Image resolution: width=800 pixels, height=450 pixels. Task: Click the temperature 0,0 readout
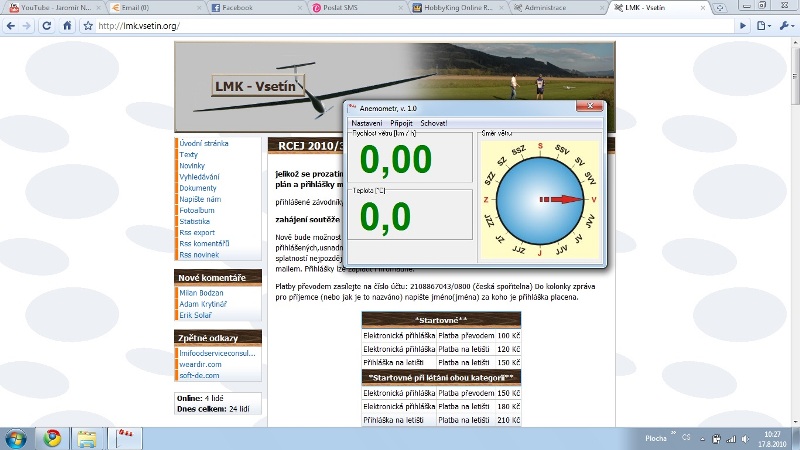385,217
